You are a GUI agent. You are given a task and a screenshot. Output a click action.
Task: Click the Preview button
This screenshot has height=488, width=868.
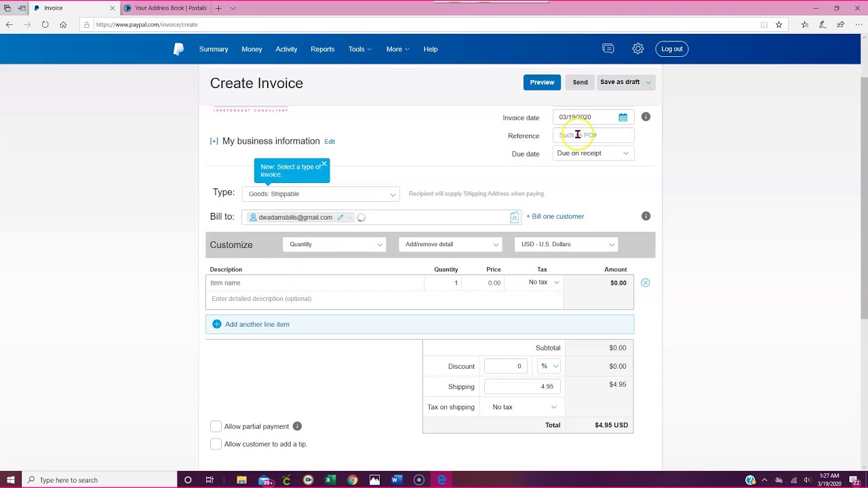(x=542, y=82)
